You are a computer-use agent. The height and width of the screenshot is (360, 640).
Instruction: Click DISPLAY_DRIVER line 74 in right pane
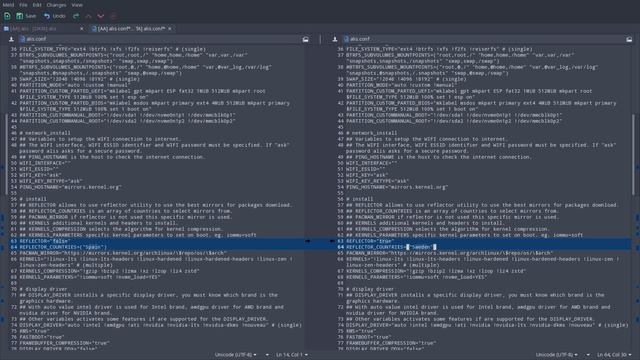click(487, 325)
